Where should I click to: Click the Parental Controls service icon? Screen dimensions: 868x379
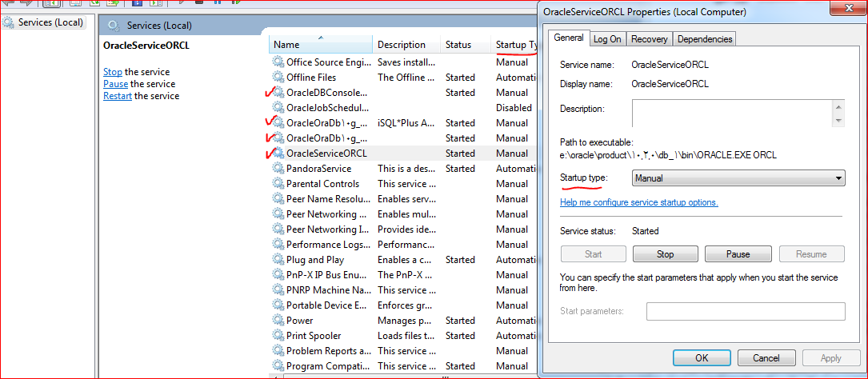278,184
